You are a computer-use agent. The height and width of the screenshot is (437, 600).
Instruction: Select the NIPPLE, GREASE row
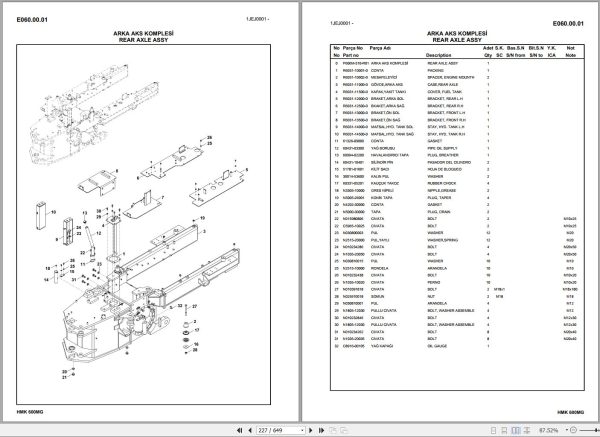point(457,190)
